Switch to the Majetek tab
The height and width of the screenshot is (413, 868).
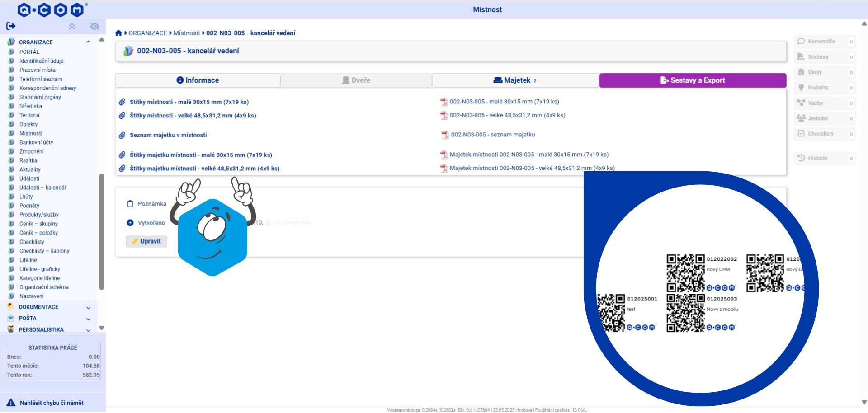pos(515,80)
